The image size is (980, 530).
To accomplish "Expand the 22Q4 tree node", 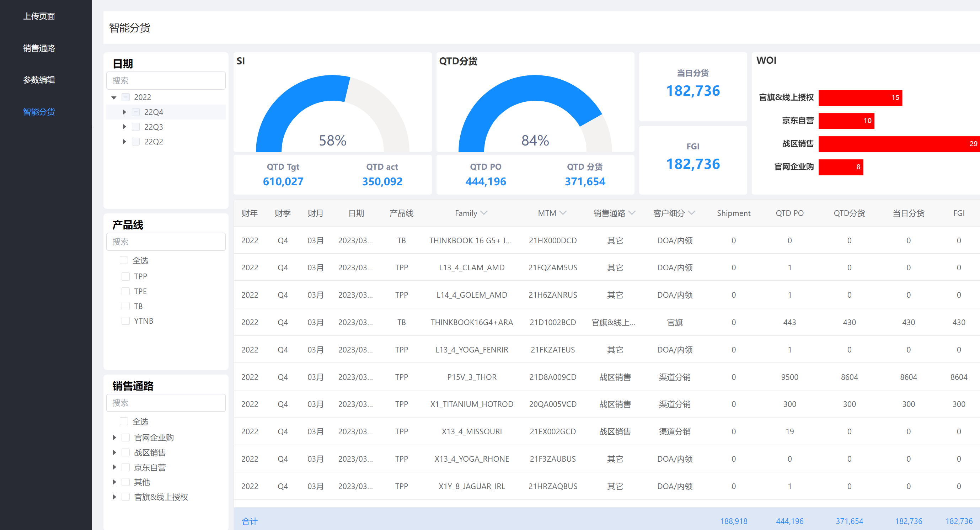I will click(124, 112).
